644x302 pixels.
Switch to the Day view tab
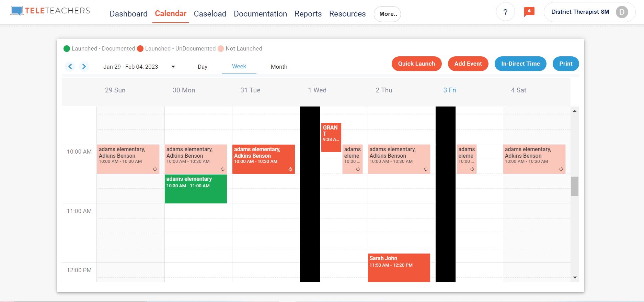[x=202, y=67]
